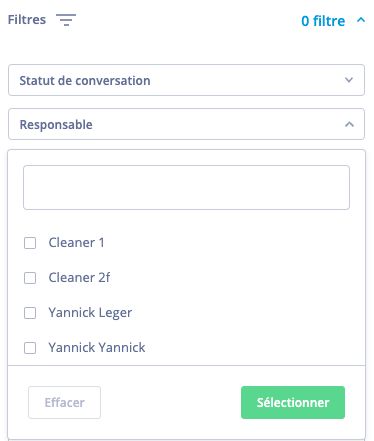Image resolution: width=374 pixels, height=441 pixels.
Task: Confirm with the green Sélectionner button
Action: point(293,402)
